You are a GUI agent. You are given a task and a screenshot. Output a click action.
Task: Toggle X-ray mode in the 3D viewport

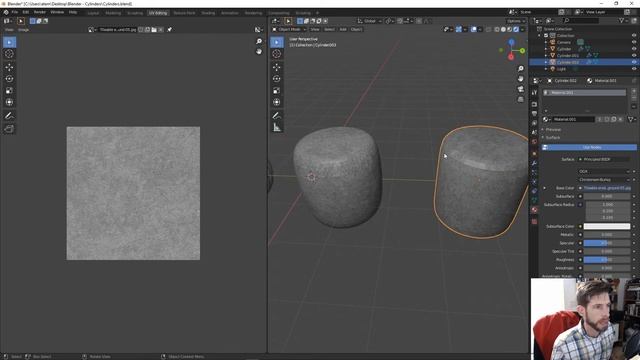(x=488, y=29)
